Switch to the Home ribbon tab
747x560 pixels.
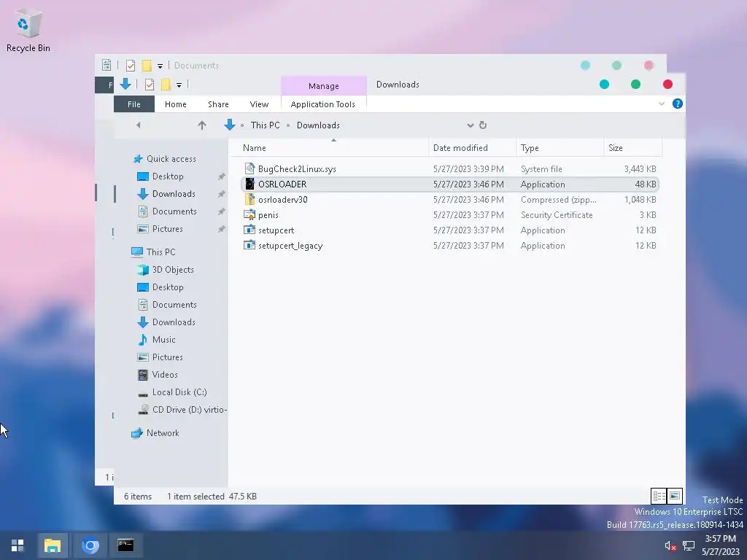[175, 104]
